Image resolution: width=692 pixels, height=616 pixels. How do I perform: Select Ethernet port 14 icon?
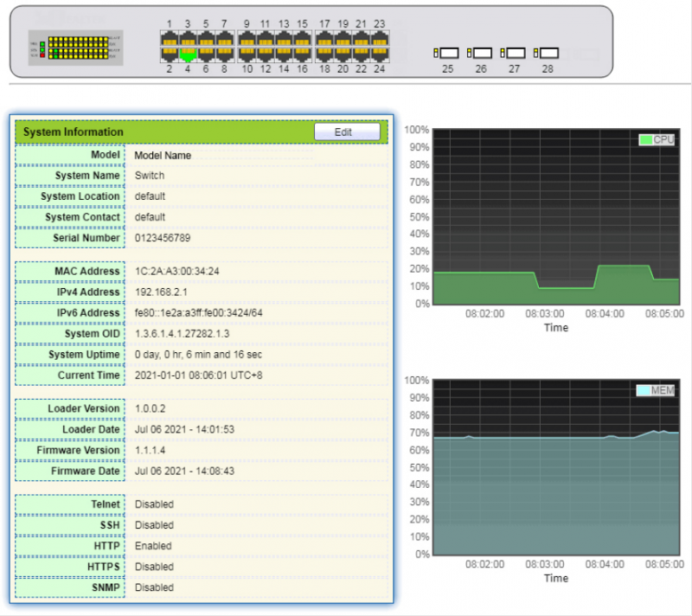tap(284, 55)
